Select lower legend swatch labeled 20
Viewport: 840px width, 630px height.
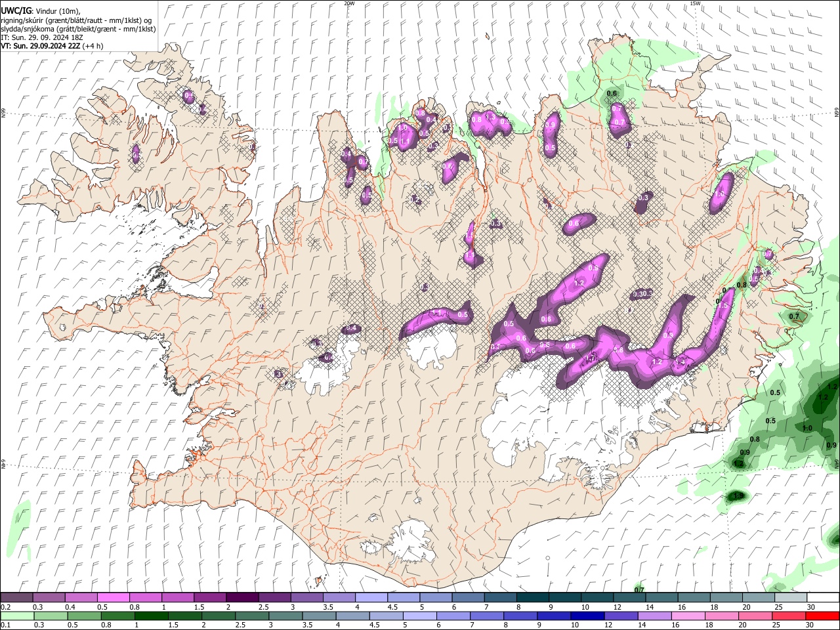(755, 616)
